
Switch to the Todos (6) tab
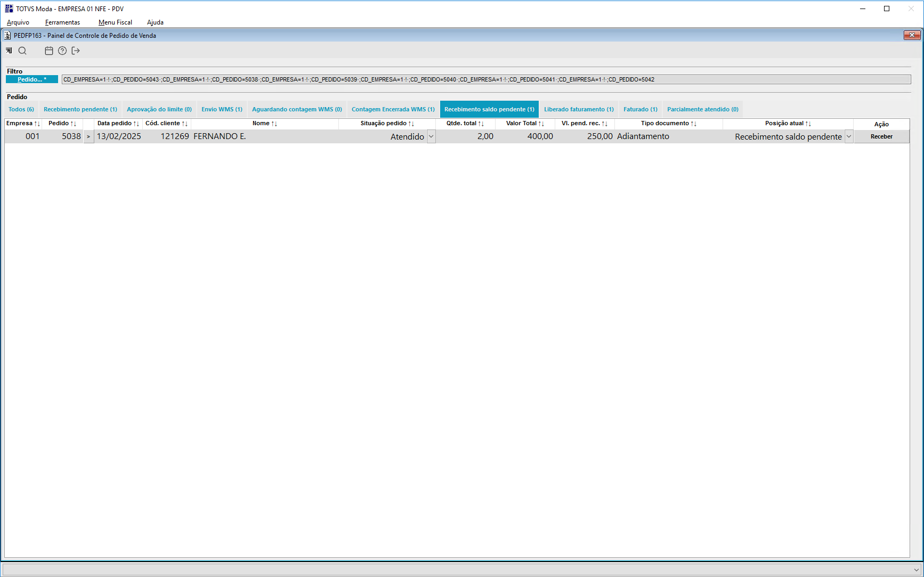coord(21,109)
